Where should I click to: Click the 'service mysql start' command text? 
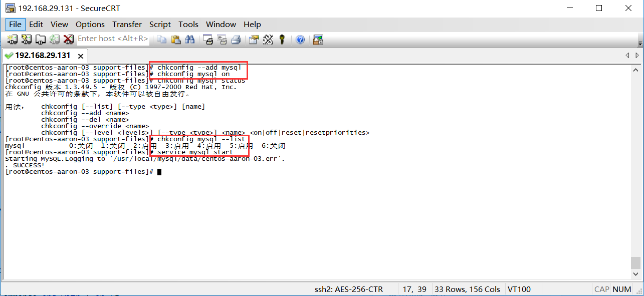click(x=195, y=152)
